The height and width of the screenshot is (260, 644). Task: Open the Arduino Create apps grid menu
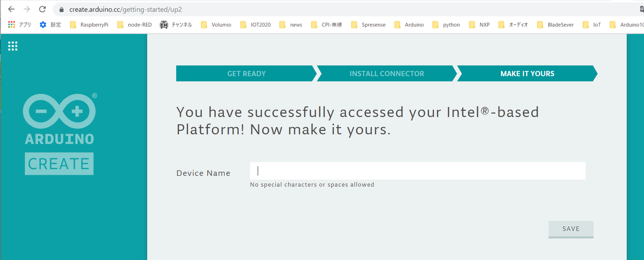pyautogui.click(x=13, y=46)
